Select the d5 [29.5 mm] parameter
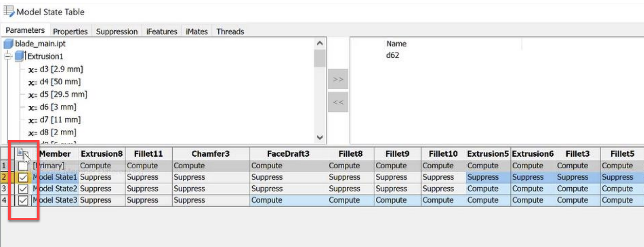Viewport: 644px width, 247px height. 63,94
